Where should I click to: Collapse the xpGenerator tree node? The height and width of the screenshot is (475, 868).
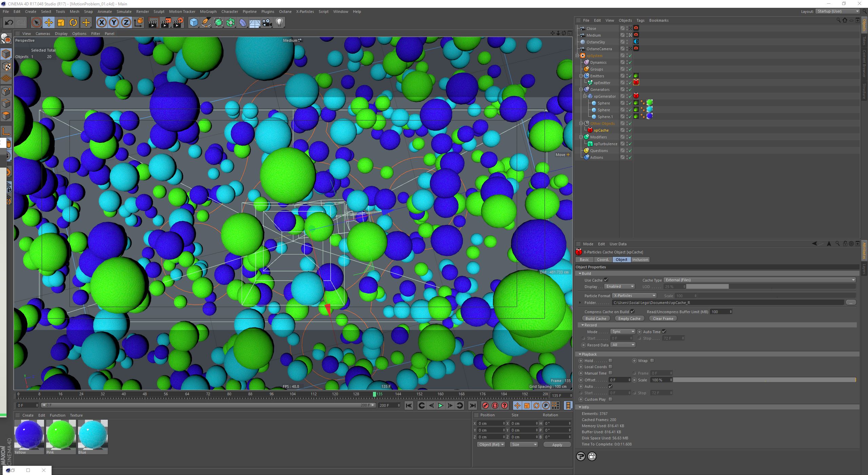coord(585,96)
